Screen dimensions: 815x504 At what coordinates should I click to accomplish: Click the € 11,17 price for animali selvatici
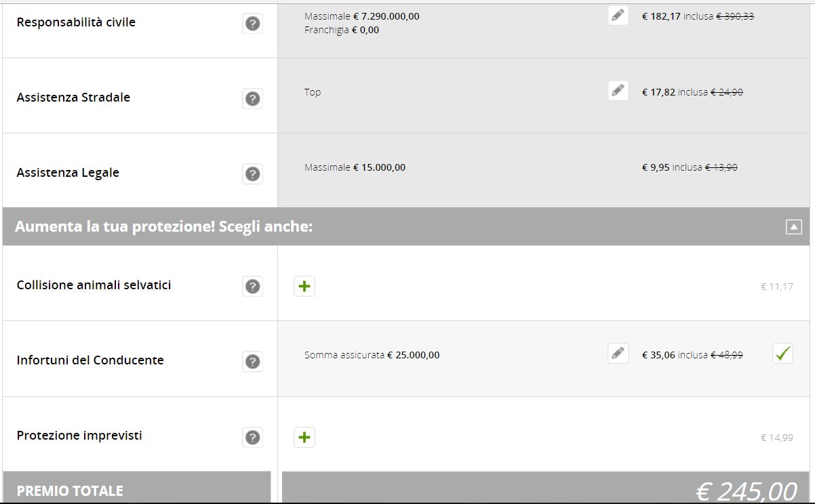776,287
